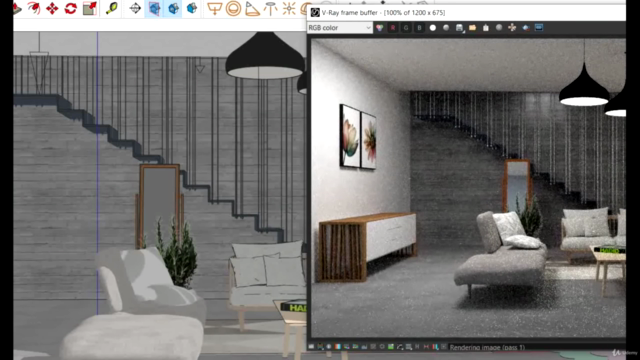Toggle the blue channel view
This screenshot has height=360, width=640.
click(x=419, y=28)
